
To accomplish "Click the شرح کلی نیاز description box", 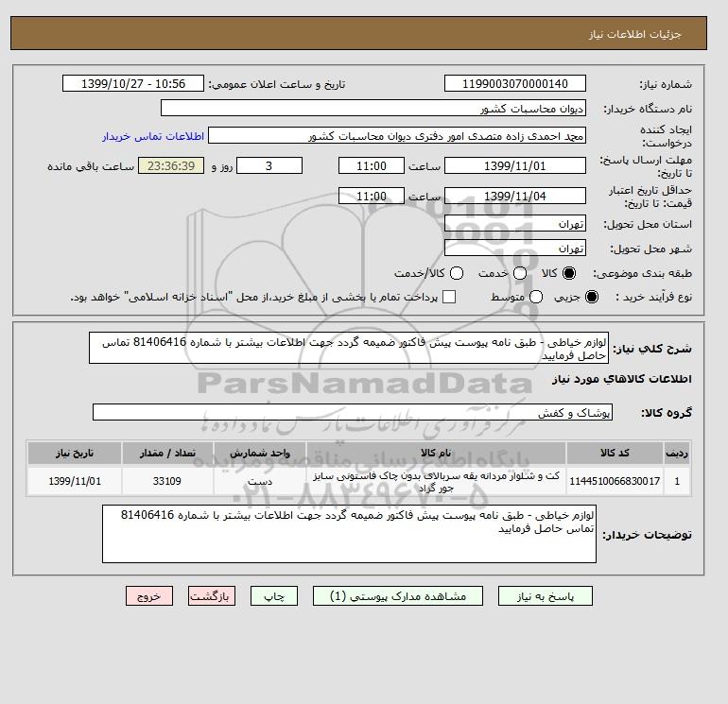I will pos(349,348).
